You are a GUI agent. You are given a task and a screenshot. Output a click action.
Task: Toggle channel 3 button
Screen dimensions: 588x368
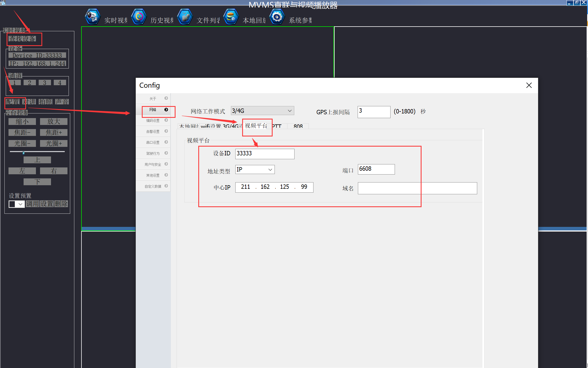tap(45, 83)
